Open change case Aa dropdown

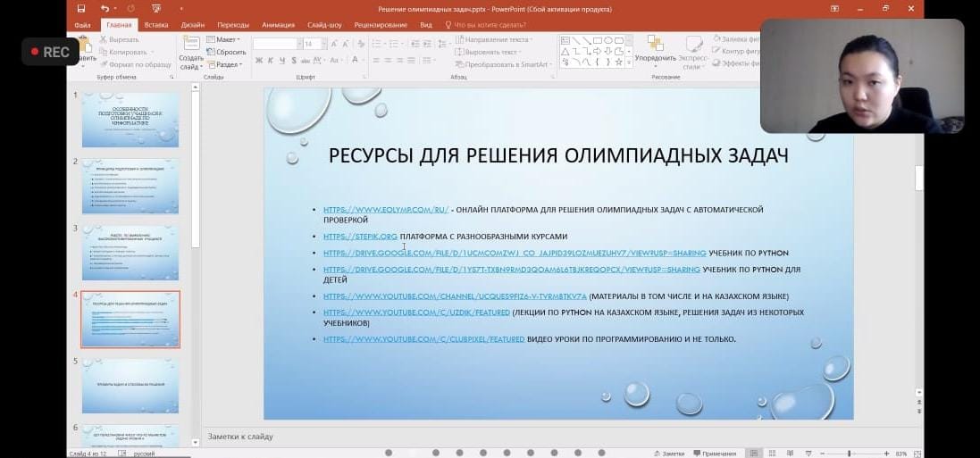pos(336,61)
